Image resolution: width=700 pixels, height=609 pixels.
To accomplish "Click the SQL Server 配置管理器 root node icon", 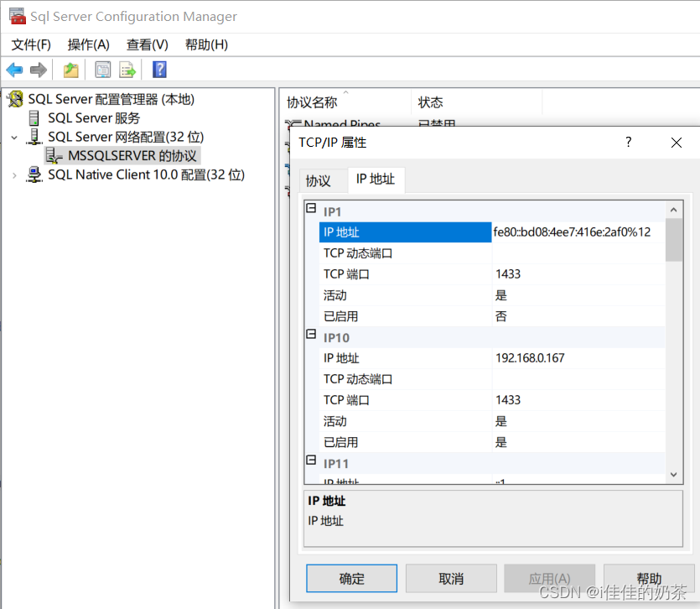I will click(x=15, y=99).
